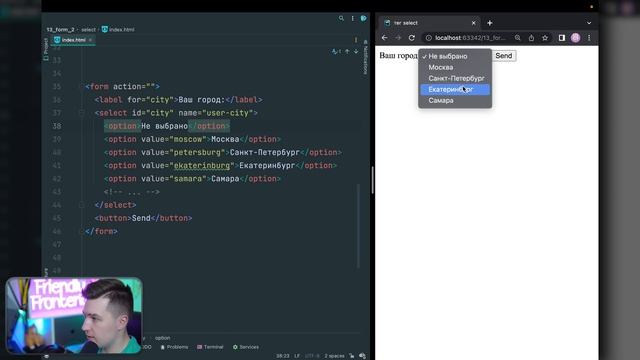
Task: Click the read-only lock icon in status bar
Action: click(x=351, y=356)
